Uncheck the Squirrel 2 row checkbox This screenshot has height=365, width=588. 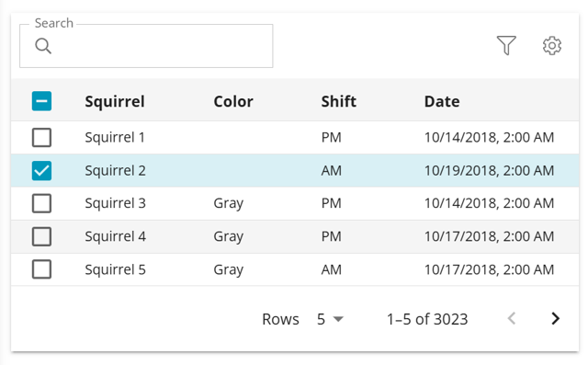point(41,171)
